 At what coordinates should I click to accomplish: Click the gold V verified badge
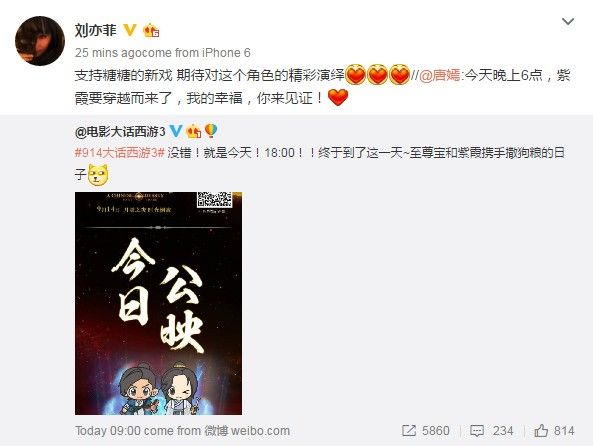coord(130,30)
